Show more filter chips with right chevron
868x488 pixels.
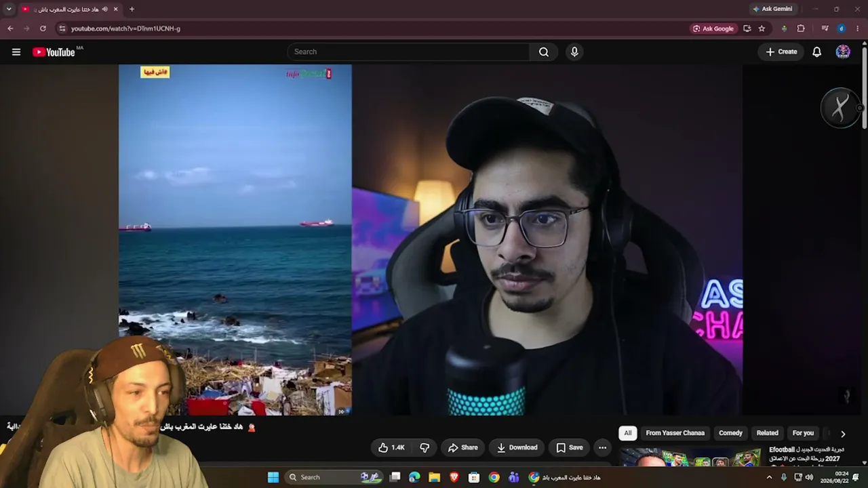click(843, 434)
